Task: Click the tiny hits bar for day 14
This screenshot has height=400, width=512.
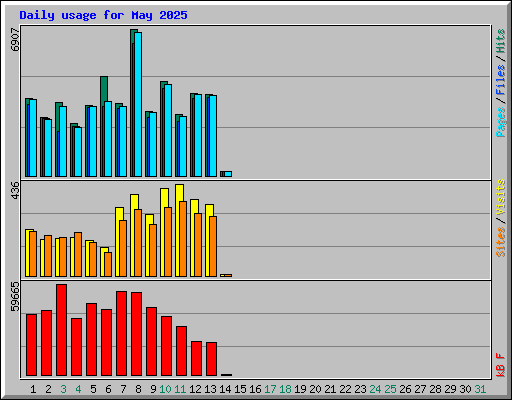Action: tap(222, 174)
